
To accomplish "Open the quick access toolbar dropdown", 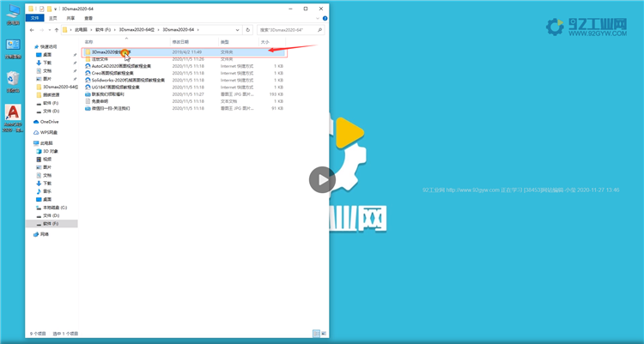I will coord(56,9).
